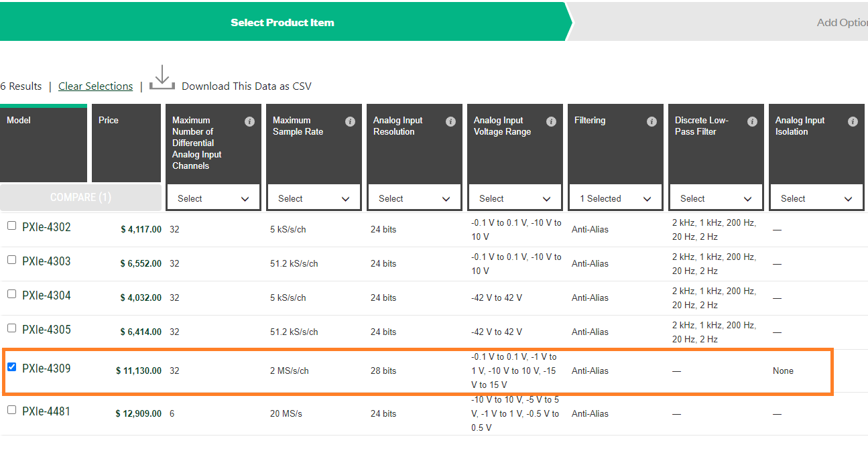Screen dimensions: 868x467
Task: Click info icon for Analog Input Voltage Range
Action: (x=551, y=121)
